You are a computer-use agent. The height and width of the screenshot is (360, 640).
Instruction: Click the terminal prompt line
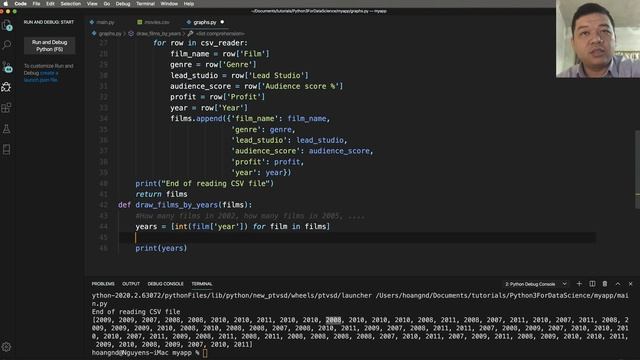(x=149, y=353)
